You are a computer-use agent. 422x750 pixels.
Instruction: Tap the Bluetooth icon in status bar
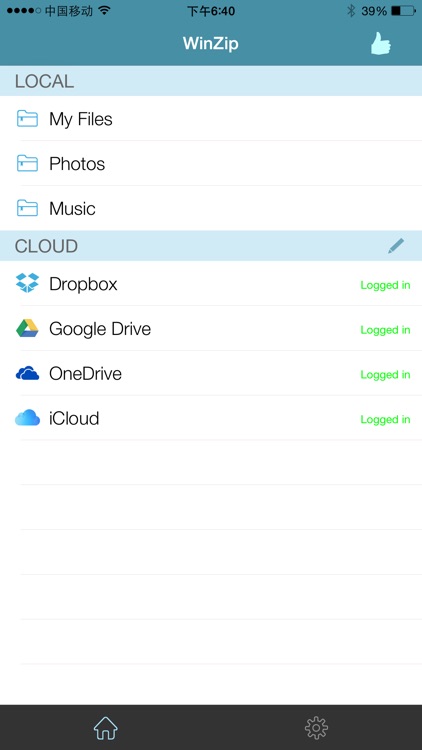351,11
